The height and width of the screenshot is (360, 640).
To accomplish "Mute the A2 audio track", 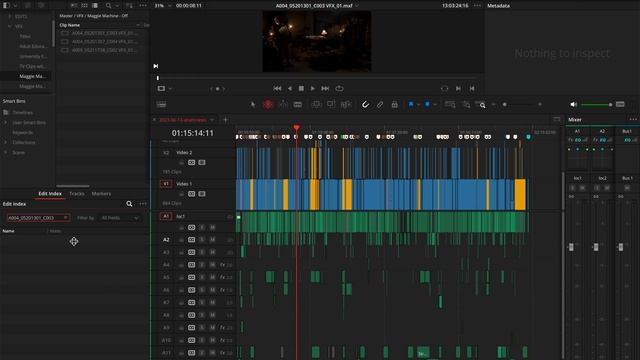I will coord(213,240).
